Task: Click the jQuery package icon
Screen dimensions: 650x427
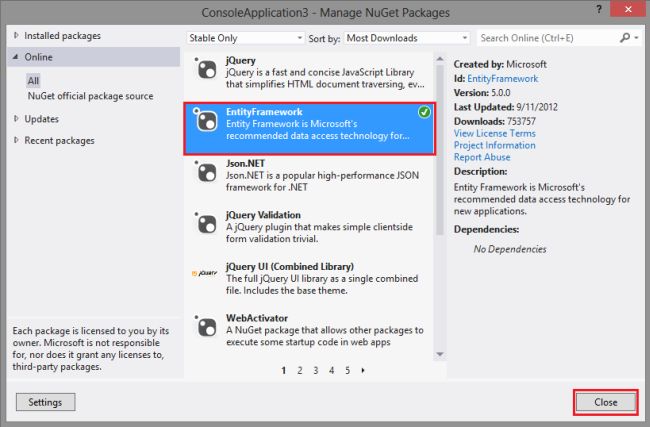Action: point(206,69)
